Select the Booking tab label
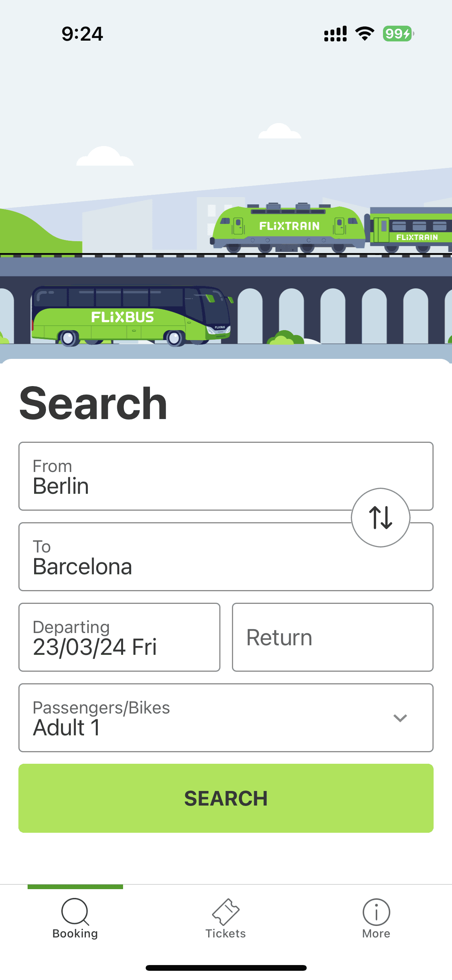 point(75,934)
